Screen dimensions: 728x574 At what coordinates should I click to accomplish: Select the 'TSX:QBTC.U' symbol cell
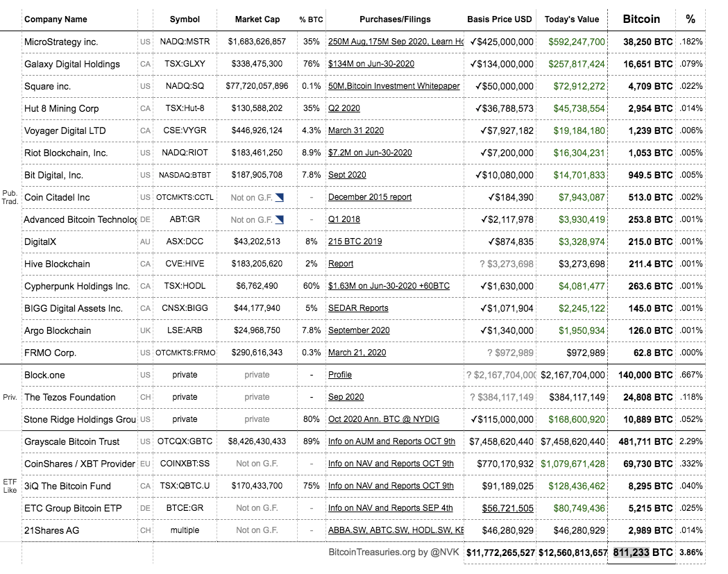coord(185,486)
